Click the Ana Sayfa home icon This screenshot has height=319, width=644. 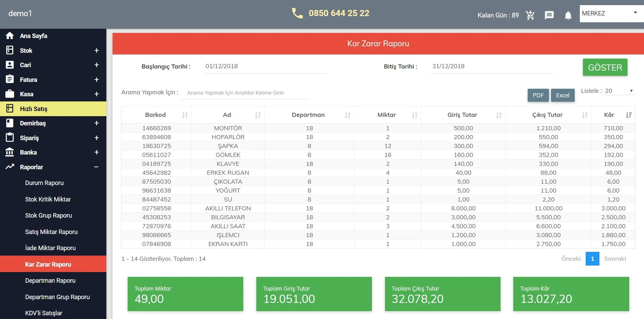tap(10, 36)
